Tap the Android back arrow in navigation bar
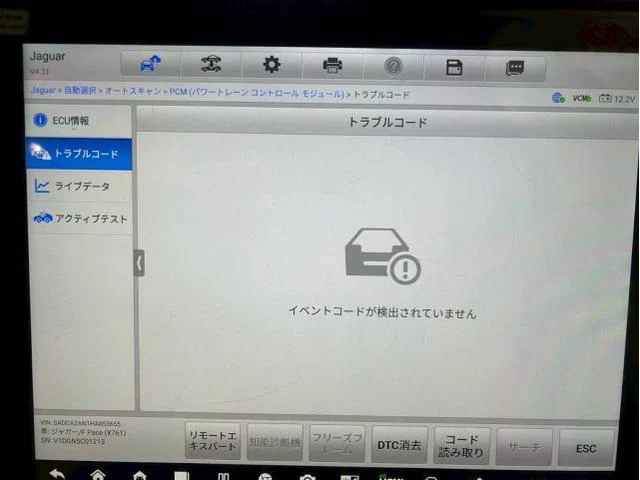This screenshot has height=480, width=640. click(x=57, y=473)
